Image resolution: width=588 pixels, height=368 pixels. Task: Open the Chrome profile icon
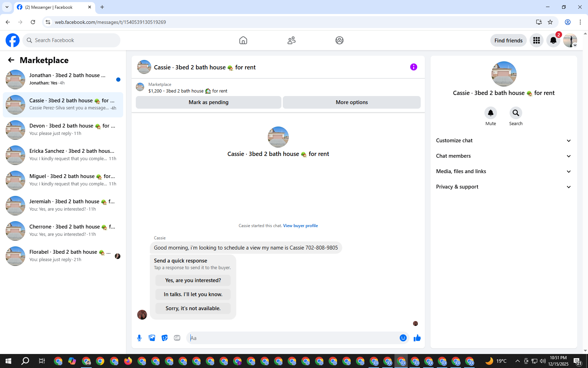pyautogui.click(x=568, y=22)
